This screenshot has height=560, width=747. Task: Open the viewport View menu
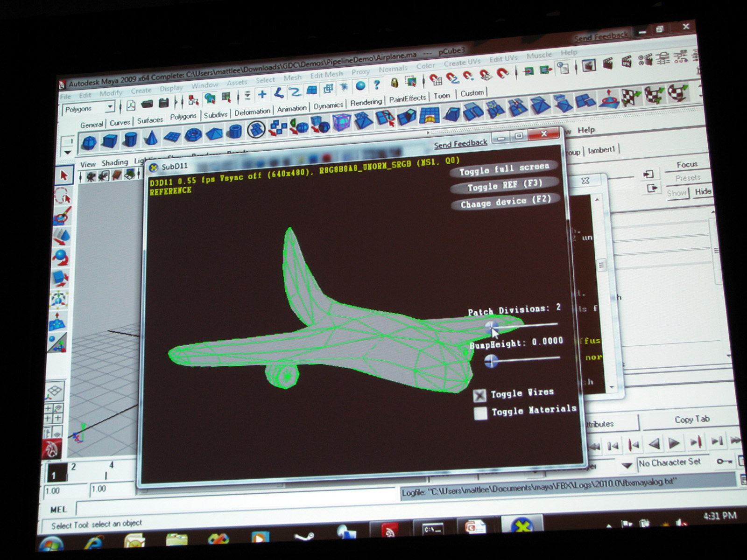coord(88,164)
